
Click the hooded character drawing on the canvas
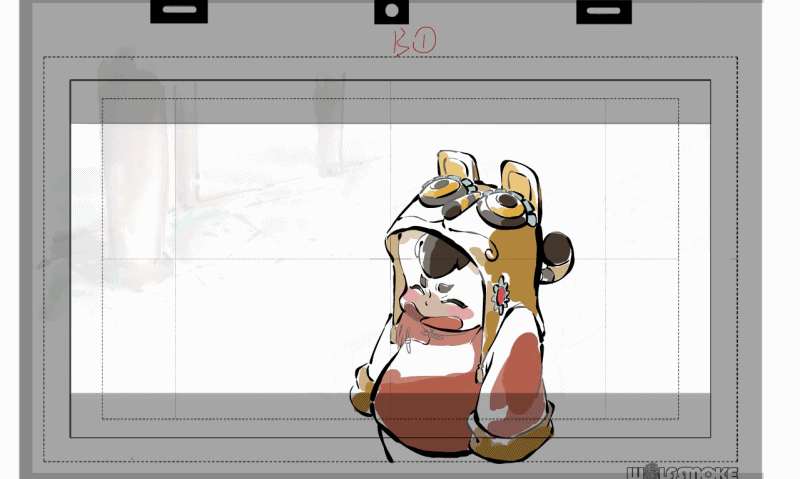pyautogui.click(x=462, y=307)
